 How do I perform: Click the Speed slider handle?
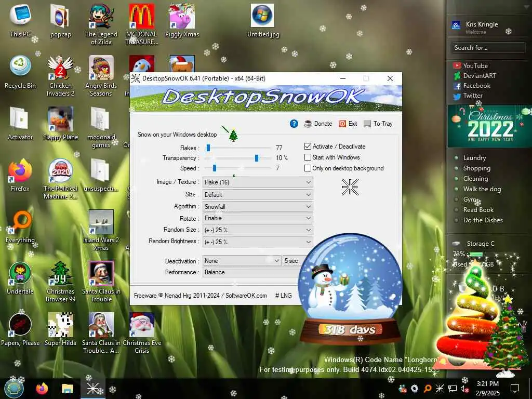tap(215, 168)
